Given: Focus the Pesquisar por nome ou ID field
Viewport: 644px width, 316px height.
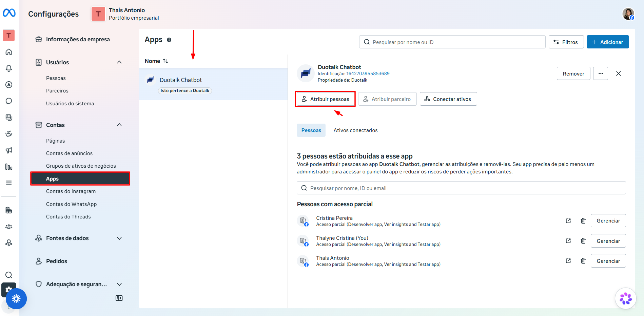Looking at the screenshot, I should click(452, 42).
